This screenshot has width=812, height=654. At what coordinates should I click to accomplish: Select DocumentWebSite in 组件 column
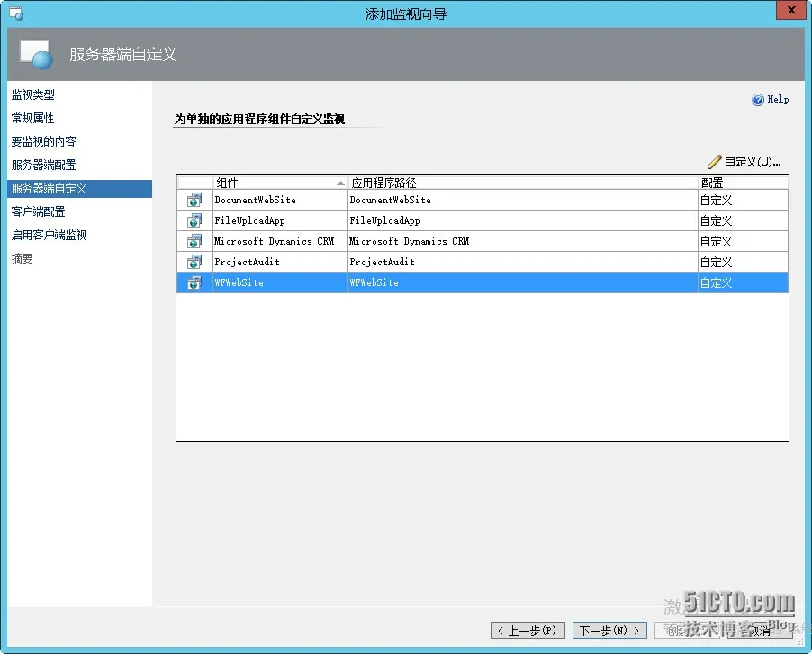click(280, 201)
